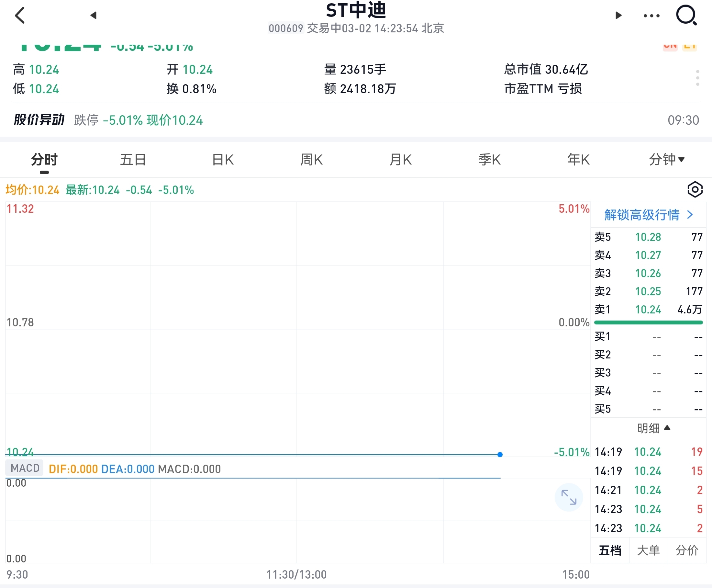This screenshot has height=588, width=712.
Task: Switch to 五档 order book view
Action: click(610, 550)
